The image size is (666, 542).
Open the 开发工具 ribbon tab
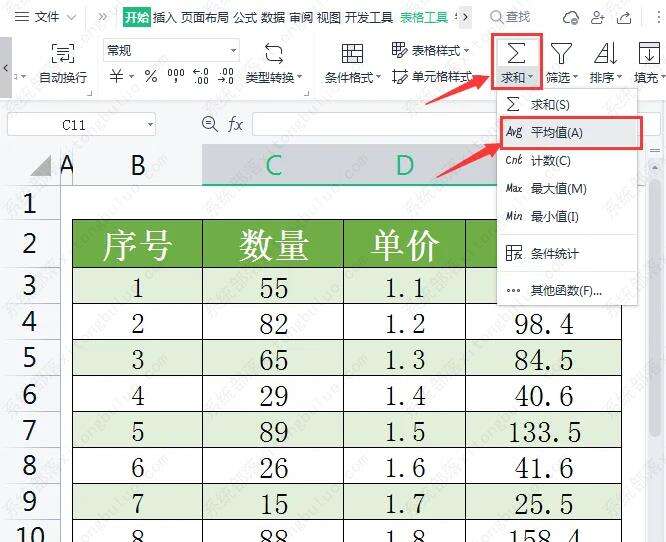pyautogui.click(x=369, y=17)
